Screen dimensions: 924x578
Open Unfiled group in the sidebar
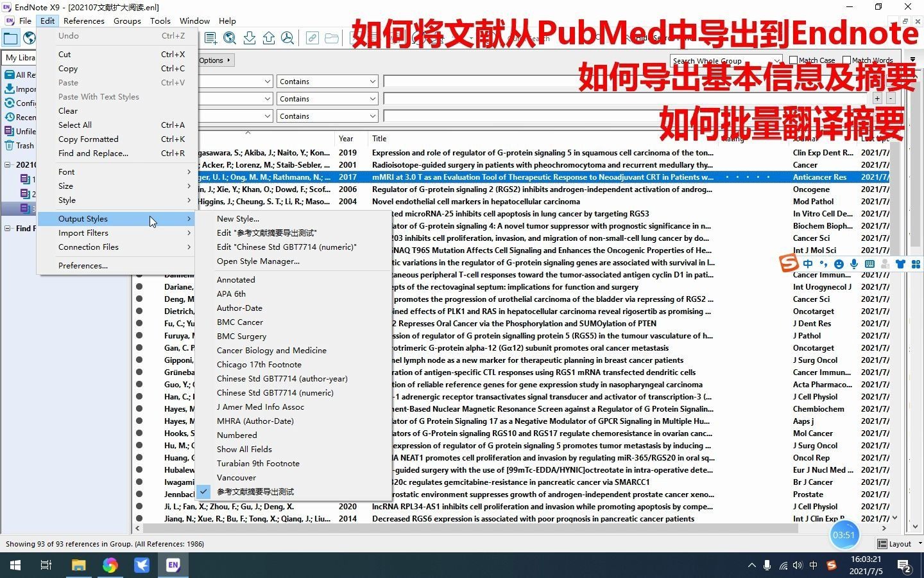pos(20,131)
